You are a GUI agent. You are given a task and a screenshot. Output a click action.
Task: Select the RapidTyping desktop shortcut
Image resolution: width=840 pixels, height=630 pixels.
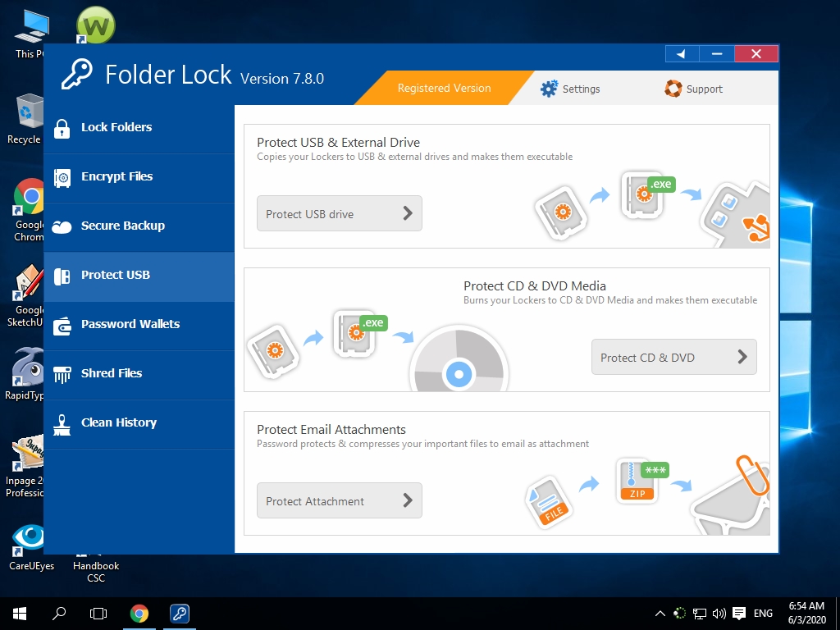coord(25,373)
